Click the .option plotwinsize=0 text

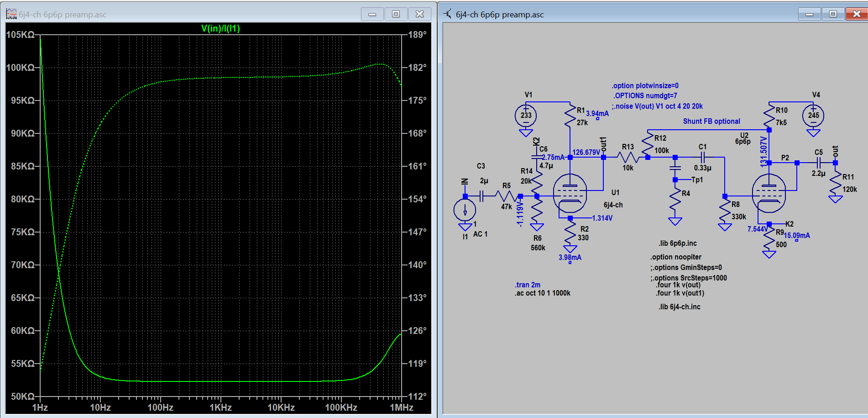[645, 86]
